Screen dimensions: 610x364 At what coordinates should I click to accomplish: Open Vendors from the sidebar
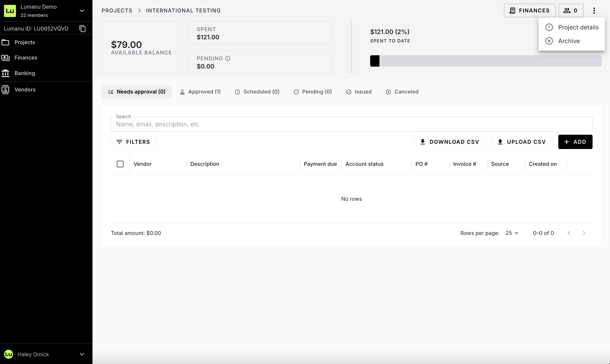(25, 90)
